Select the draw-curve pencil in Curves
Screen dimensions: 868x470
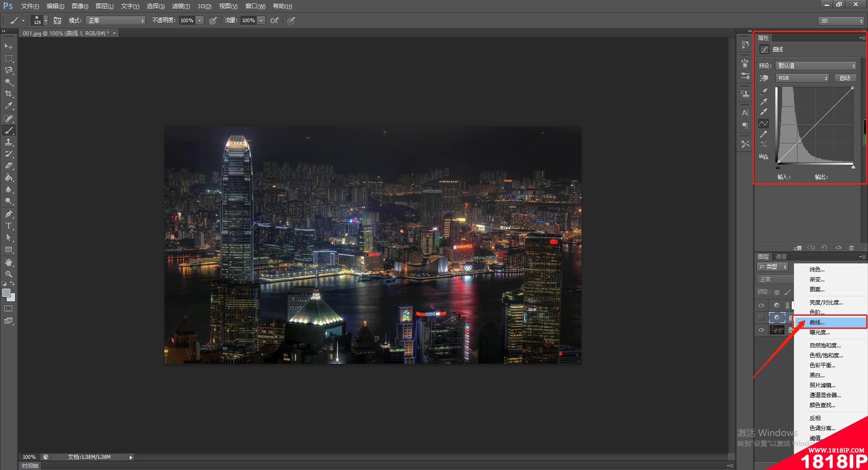764,134
